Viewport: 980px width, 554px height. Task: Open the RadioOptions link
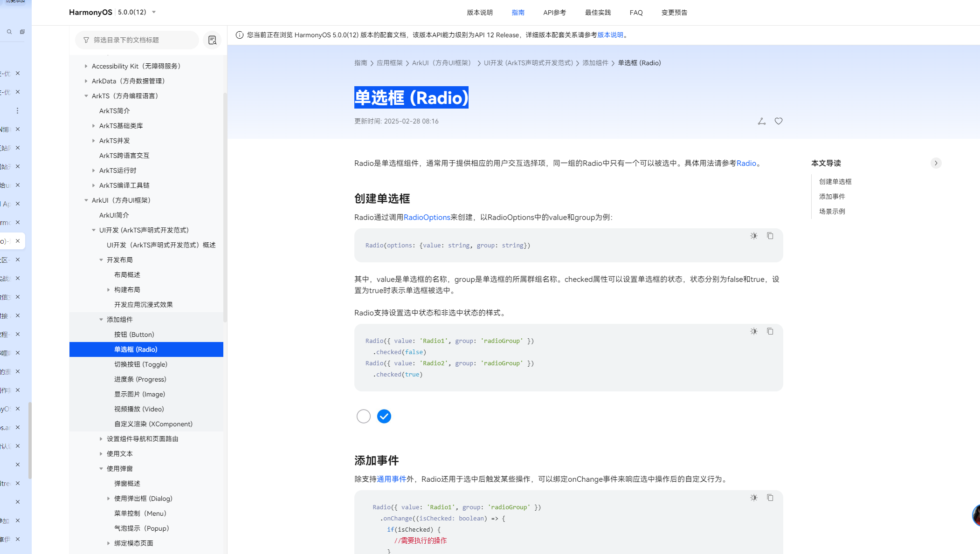427,217
